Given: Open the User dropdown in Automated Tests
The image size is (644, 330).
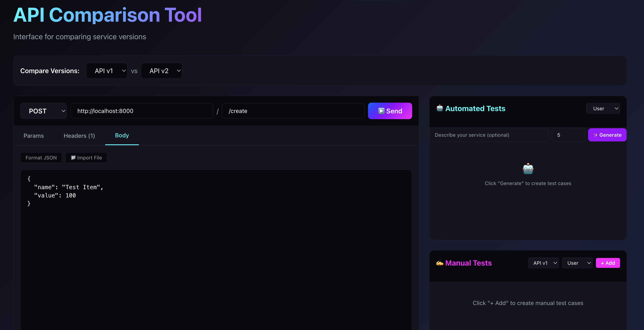Looking at the screenshot, I should coord(603,109).
